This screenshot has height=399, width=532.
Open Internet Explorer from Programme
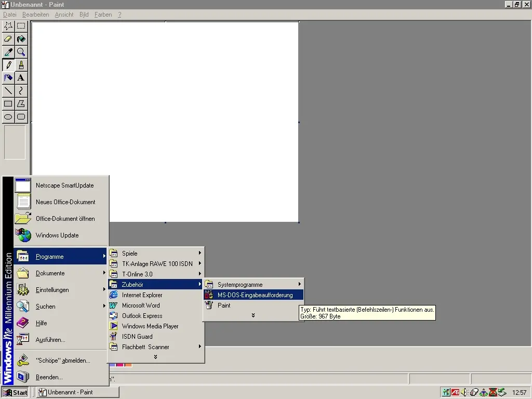[156, 295]
